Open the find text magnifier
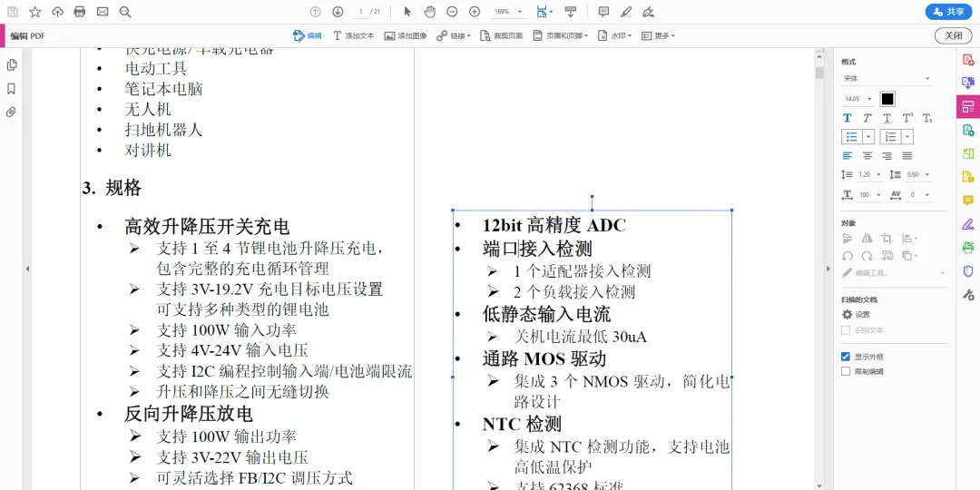The height and width of the screenshot is (490, 980). [125, 11]
